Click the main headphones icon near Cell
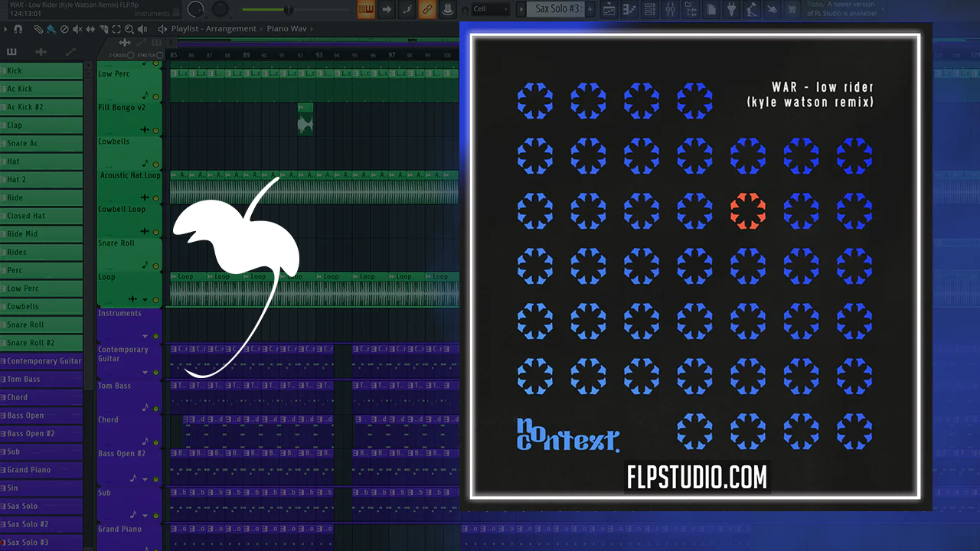Screen dimensions: 980x551 pyautogui.click(x=465, y=10)
